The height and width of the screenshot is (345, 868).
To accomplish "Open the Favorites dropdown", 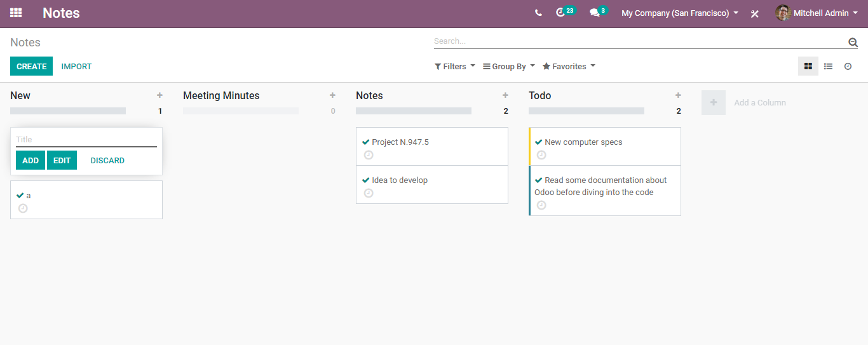I will (x=569, y=66).
